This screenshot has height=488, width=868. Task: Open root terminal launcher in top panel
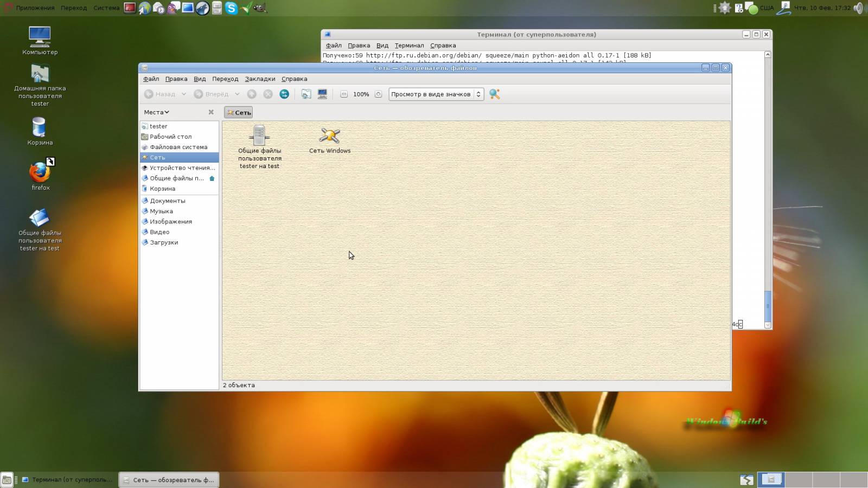(x=130, y=8)
